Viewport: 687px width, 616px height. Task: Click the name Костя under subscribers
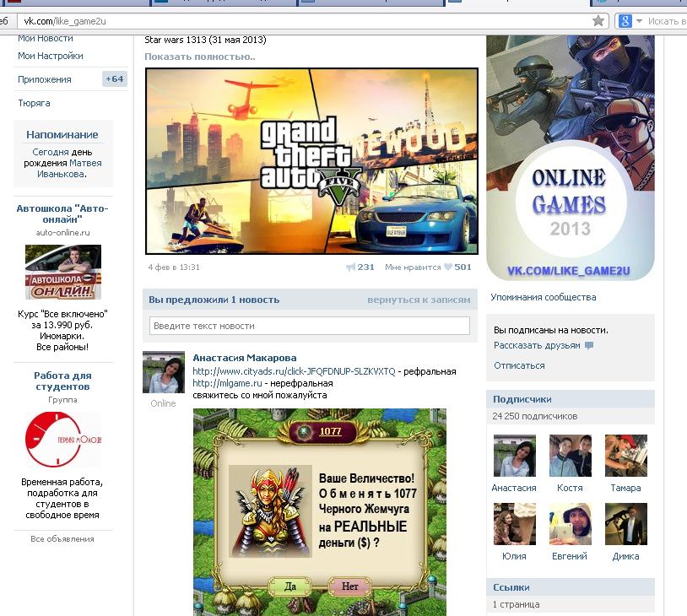click(570, 488)
